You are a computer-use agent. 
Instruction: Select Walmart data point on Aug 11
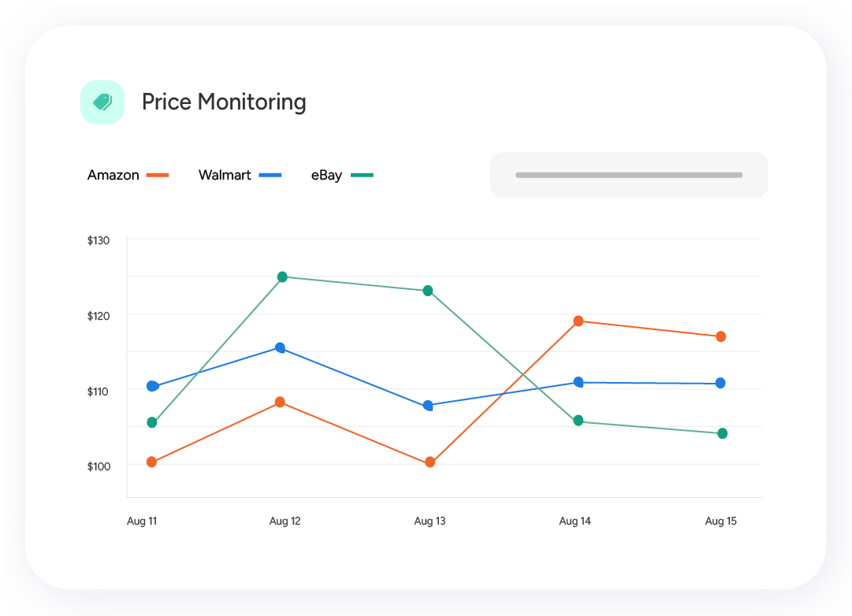click(153, 386)
